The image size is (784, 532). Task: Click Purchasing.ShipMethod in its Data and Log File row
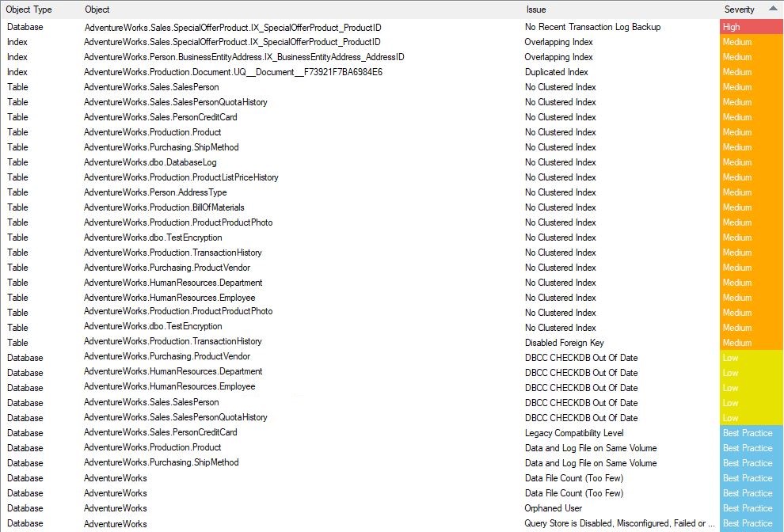click(161, 462)
